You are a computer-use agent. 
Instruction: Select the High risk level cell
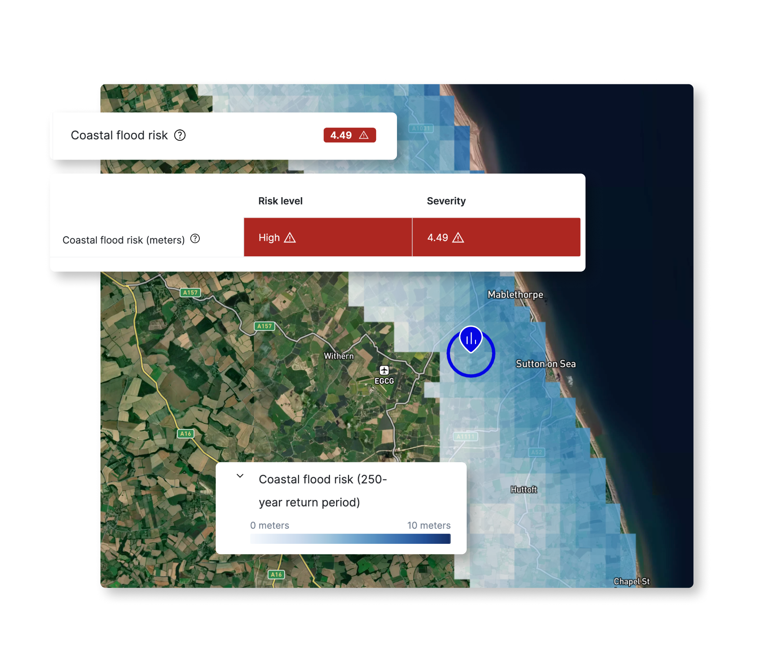[x=328, y=237]
